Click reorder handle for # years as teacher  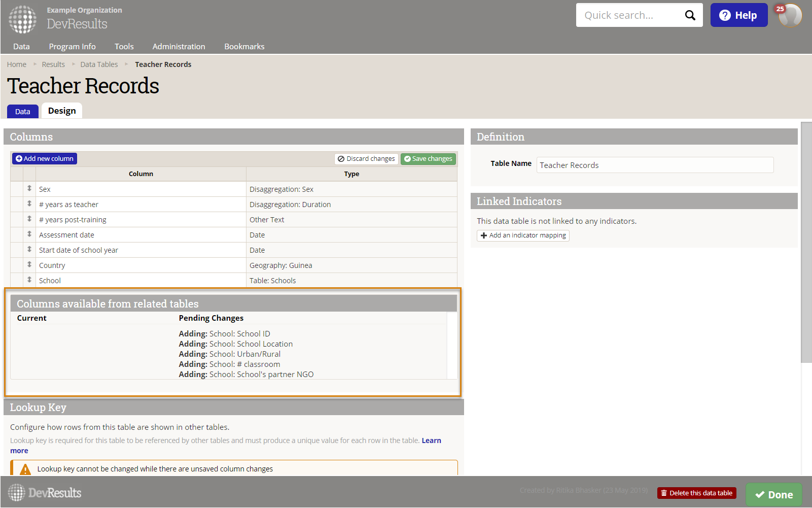pos(29,204)
